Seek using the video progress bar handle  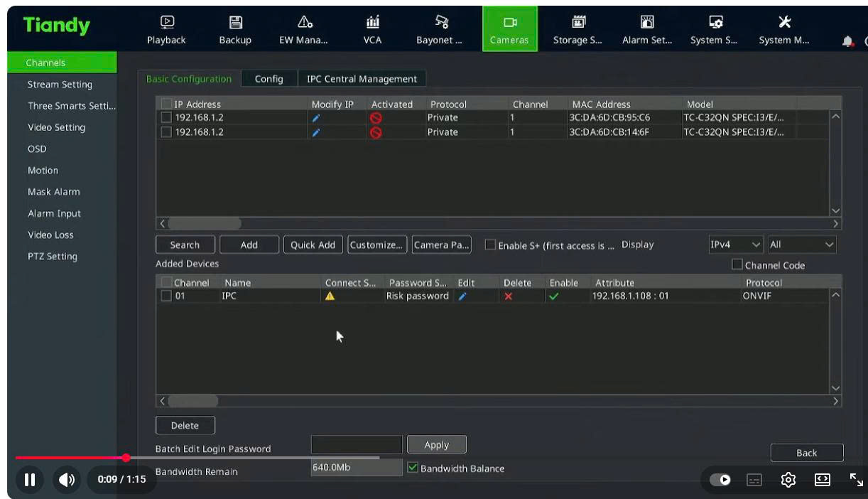point(126,458)
